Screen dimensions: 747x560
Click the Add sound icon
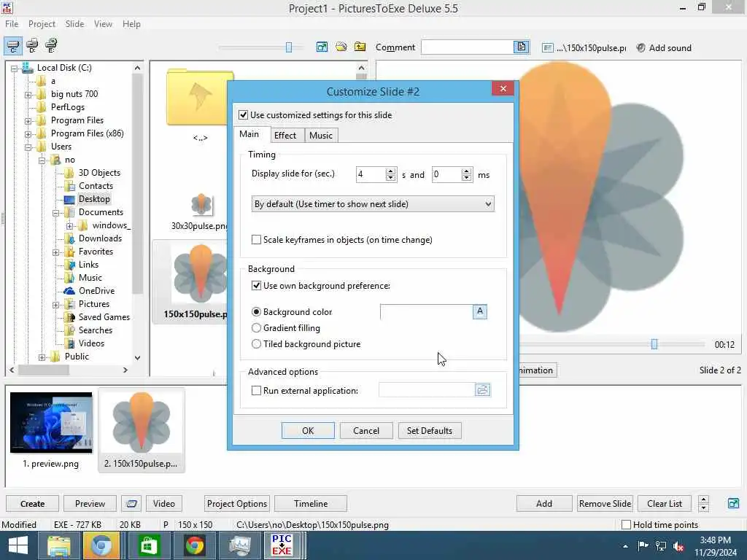tap(641, 47)
